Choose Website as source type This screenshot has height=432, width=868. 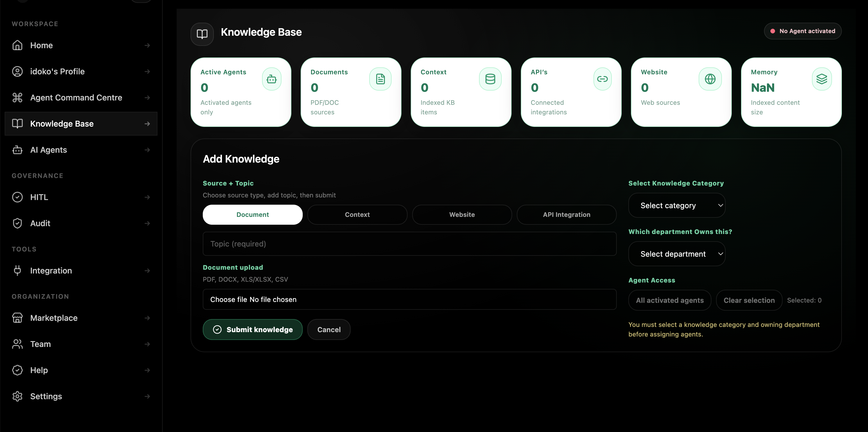(462, 215)
